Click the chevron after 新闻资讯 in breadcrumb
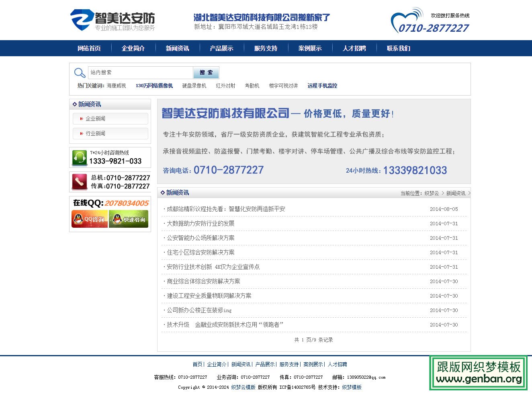The width and height of the screenshot is (532, 394). click(x=469, y=193)
